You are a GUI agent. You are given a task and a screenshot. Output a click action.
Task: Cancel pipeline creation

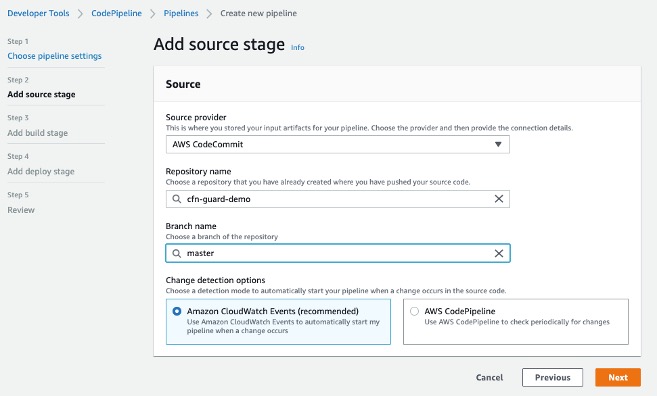point(489,377)
